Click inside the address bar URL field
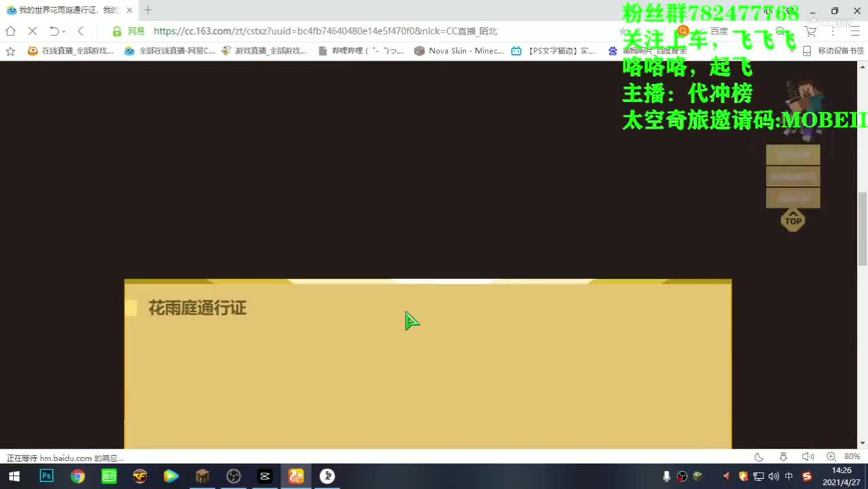Viewport: 868px width, 489px height. (326, 31)
